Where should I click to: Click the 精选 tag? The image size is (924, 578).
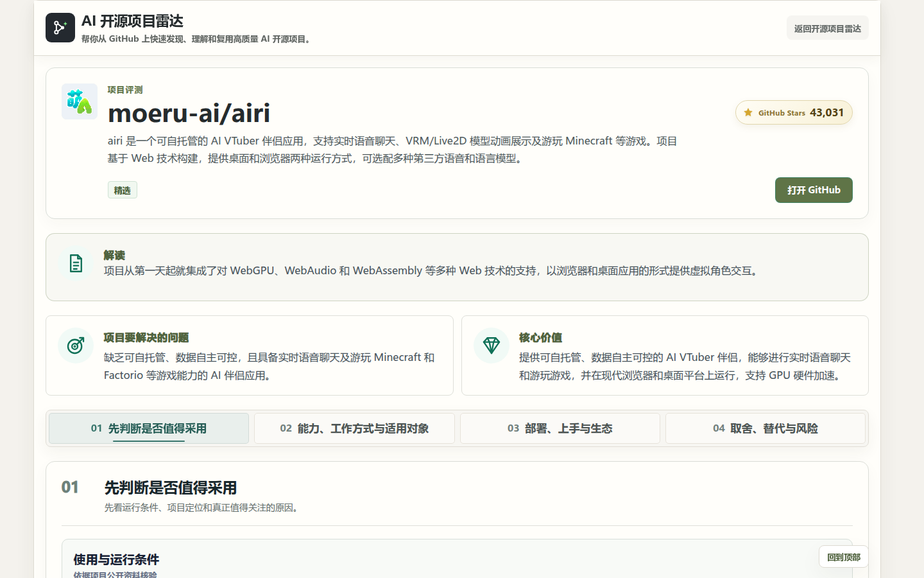pyautogui.click(x=123, y=190)
